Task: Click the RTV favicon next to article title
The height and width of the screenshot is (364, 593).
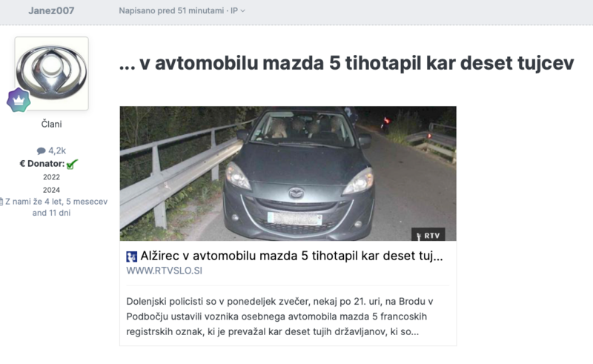Action: [132, 257]
